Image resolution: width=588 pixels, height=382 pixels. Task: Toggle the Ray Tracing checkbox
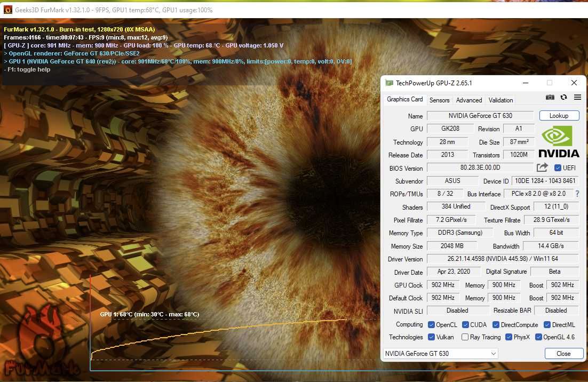[x=465, y=337]
